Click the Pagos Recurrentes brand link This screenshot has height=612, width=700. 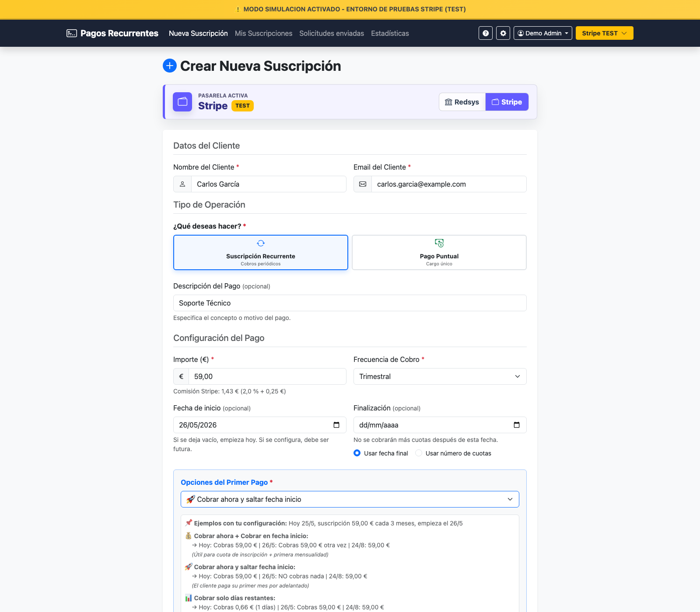click(112, 33)
